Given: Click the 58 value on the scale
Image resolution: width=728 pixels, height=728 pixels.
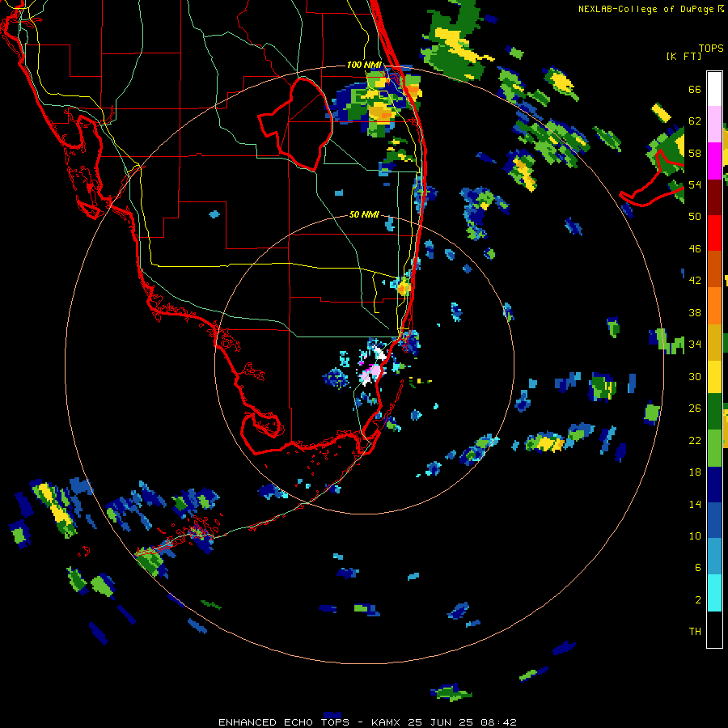Looking at the screenshot, I should (x=695, y=153).
